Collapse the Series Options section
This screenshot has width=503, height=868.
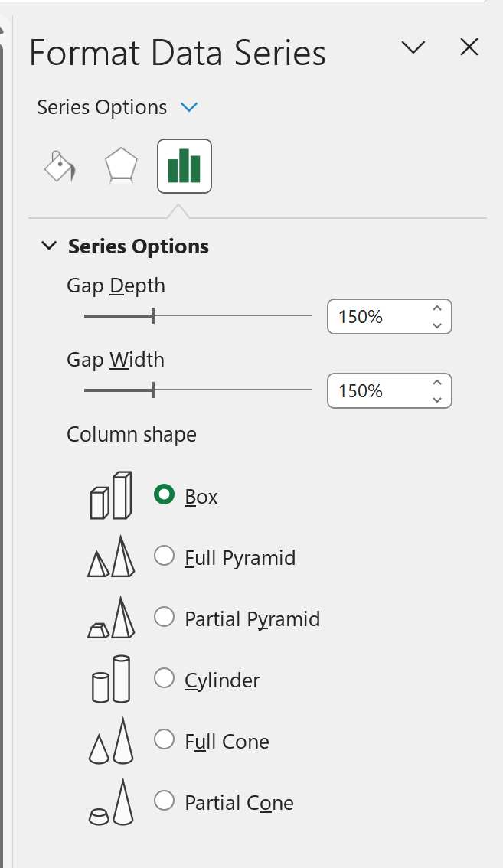pos(49,246)
